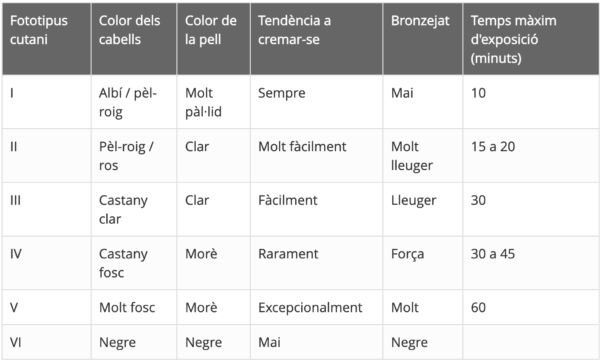Select the 'Color dels cabells' header cell
600x362 pixels.
coord(134,39)
